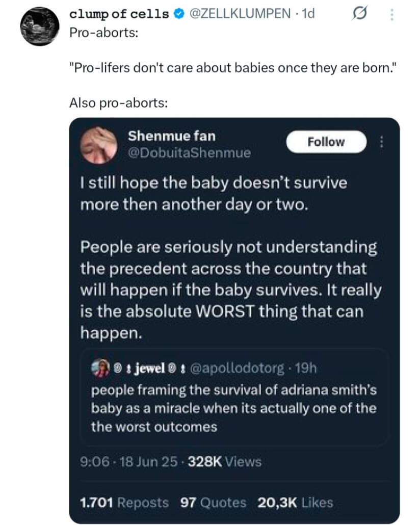Screen dimensions: 420x525
Task: Click the "clump of cells" display name
Action: coord(119,14)
